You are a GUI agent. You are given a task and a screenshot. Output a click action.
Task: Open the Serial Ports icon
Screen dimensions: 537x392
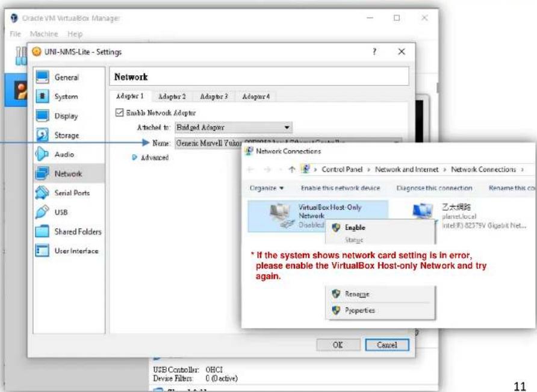click(x=42, y=193)
